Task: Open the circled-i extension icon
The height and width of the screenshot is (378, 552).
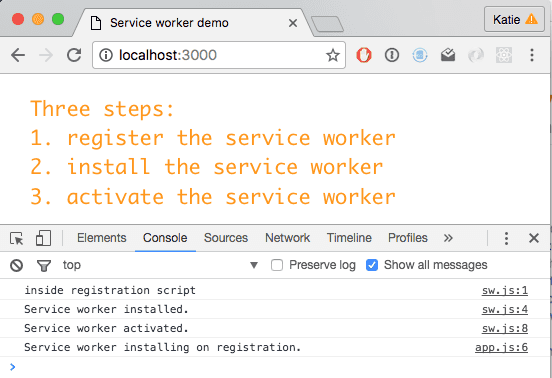Action: 391,55
